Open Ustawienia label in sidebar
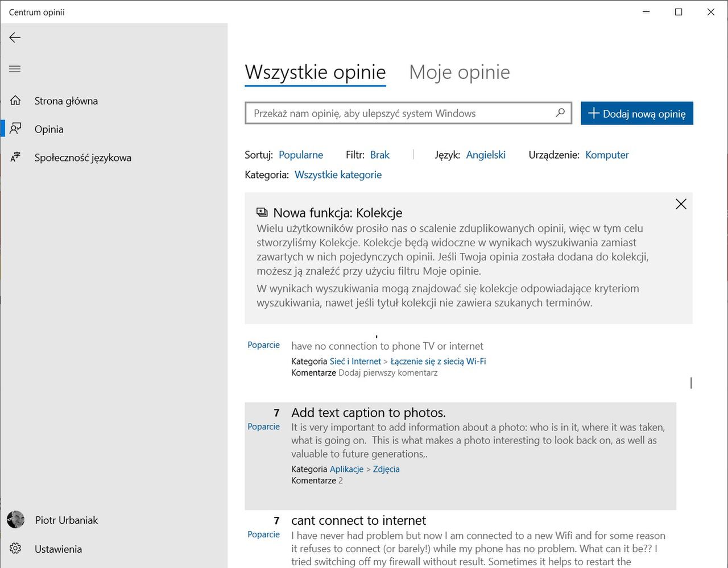This screenshot has width=728, height=568. [x=58, y=549]
